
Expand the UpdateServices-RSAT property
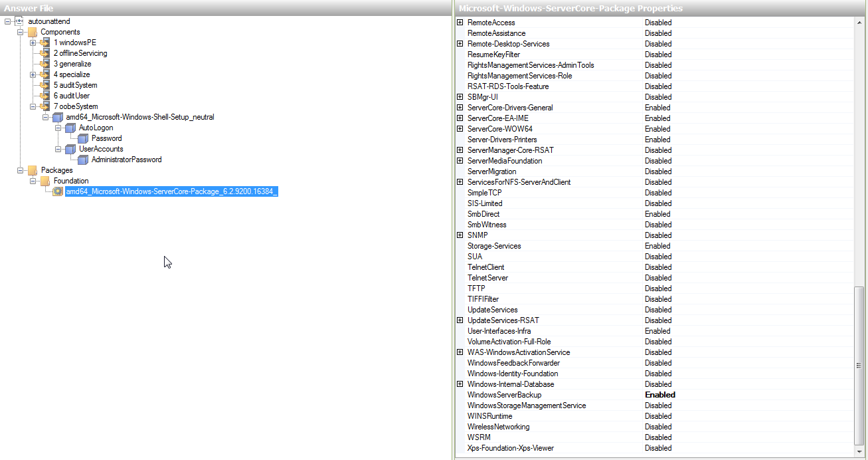[x=460, y=320]
